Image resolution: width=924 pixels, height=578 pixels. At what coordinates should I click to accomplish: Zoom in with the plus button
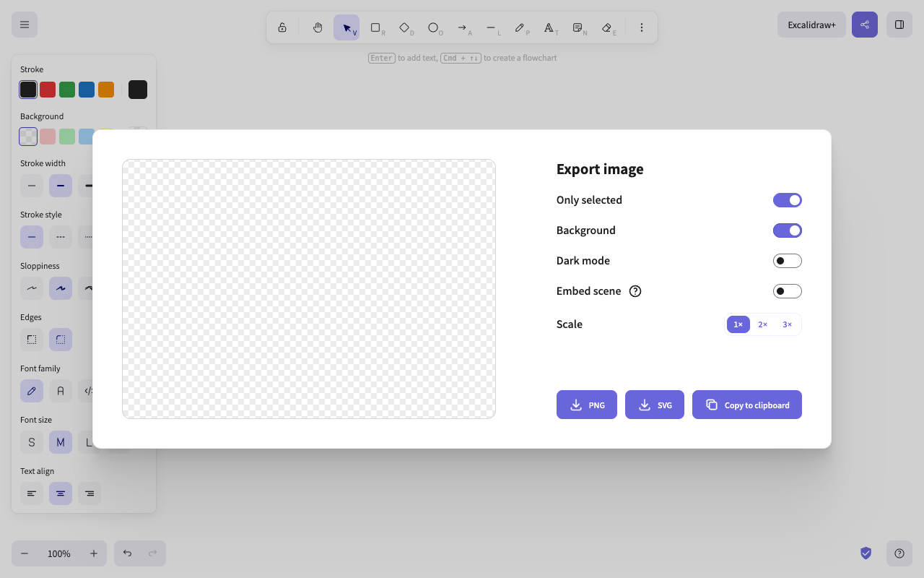[x=94, y=553]
